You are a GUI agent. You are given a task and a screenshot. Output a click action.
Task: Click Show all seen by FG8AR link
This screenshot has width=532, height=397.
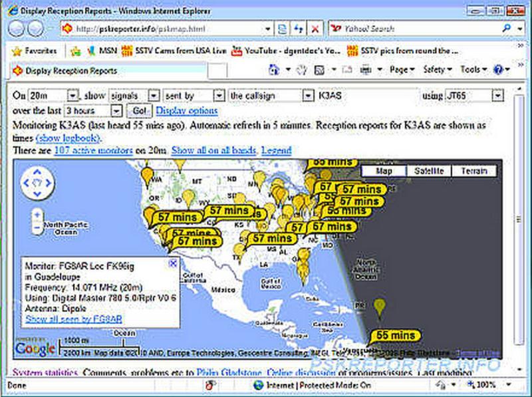(74, 319)
